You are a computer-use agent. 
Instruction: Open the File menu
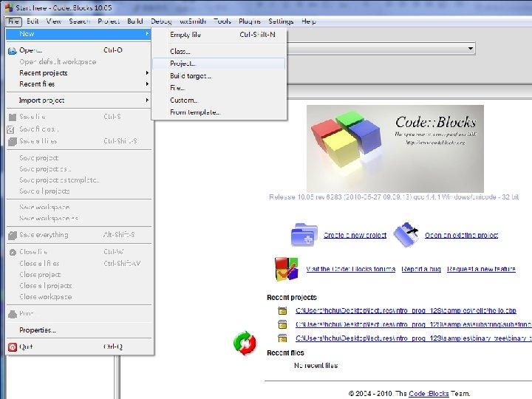(13, 21)
